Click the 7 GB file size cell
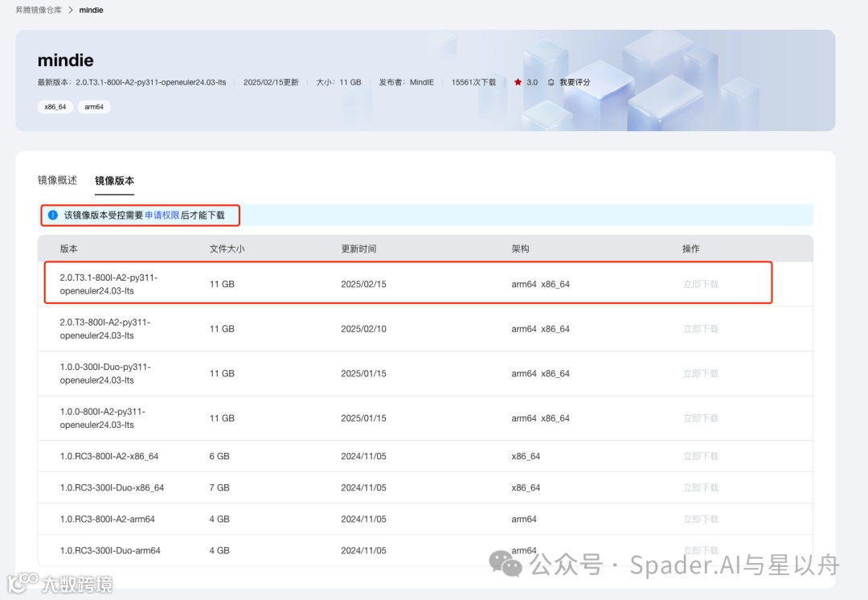 (x=219, y=487)
